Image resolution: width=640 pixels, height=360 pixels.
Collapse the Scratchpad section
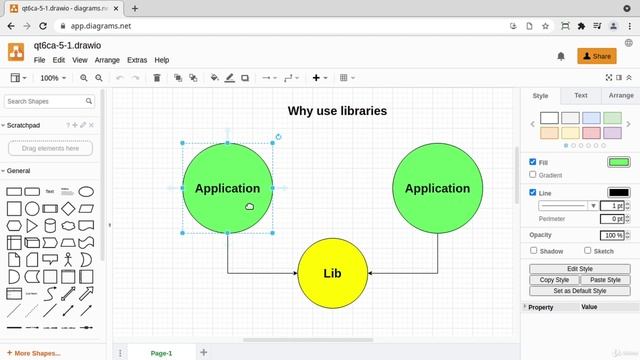pos(3,125)
